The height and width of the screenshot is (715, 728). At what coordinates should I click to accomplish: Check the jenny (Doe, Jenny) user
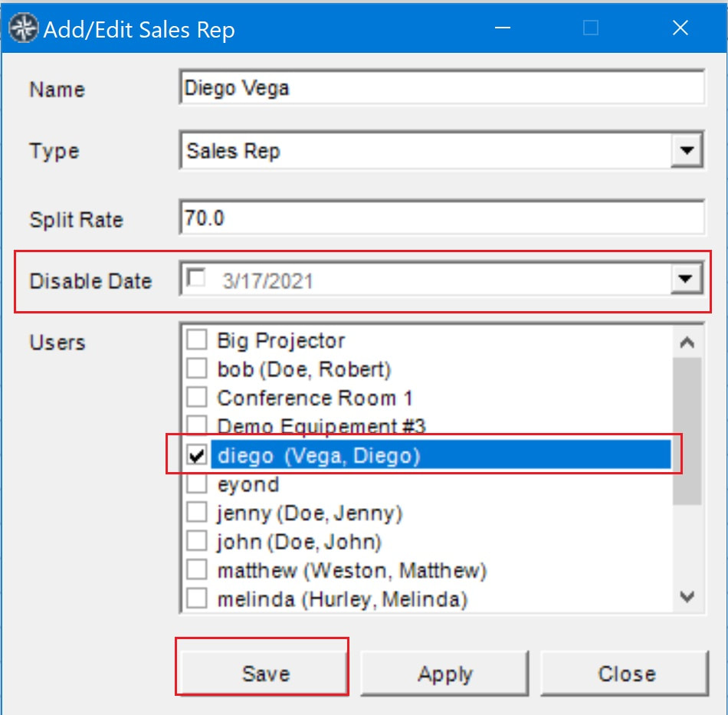[197, 513]
